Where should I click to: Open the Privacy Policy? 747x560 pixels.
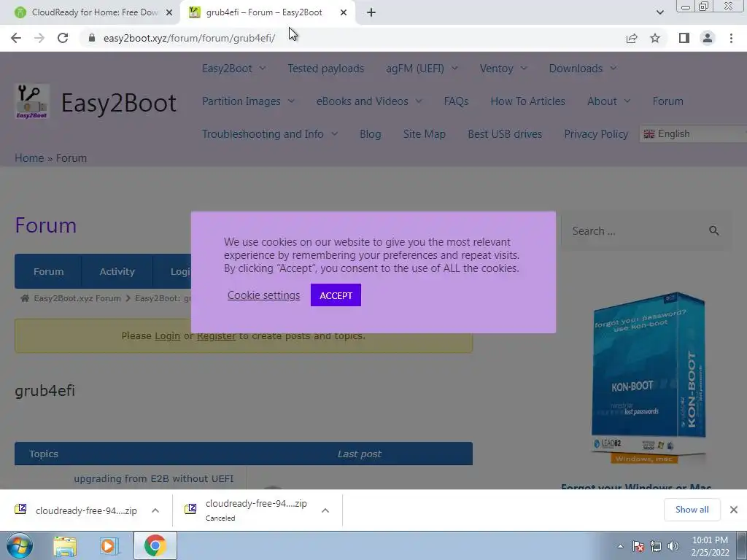tap(596, 134)
